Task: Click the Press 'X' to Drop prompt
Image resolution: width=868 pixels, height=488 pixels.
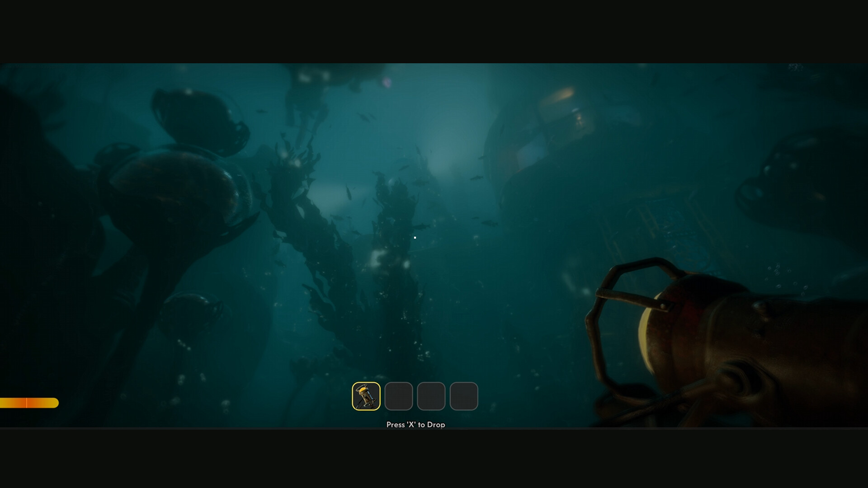Action: click(415, 425)
